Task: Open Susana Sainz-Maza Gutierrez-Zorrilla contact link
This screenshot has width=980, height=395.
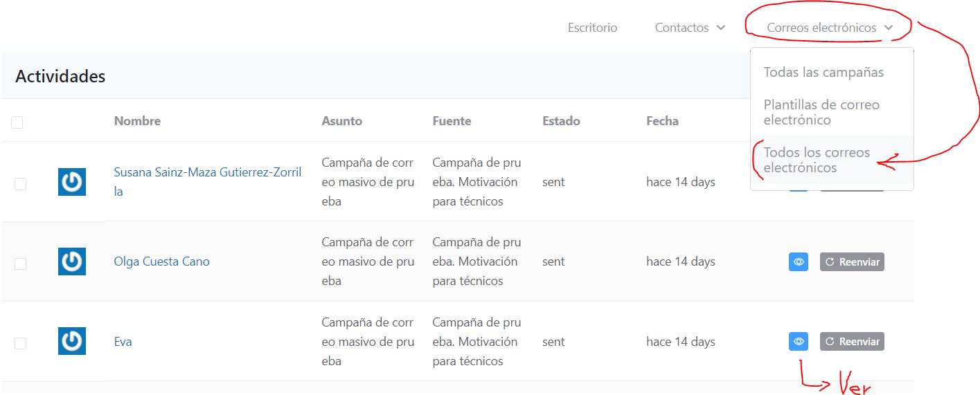Action: (207, 173)
